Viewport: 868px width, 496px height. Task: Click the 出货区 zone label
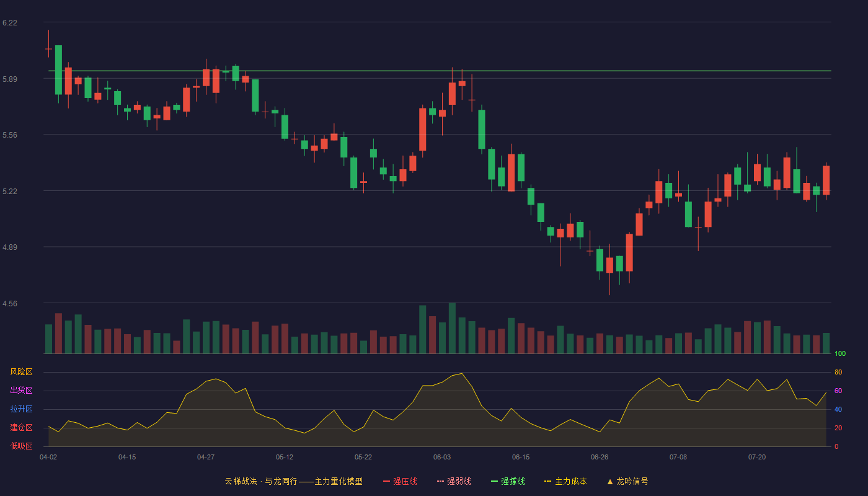click(21, 391)
